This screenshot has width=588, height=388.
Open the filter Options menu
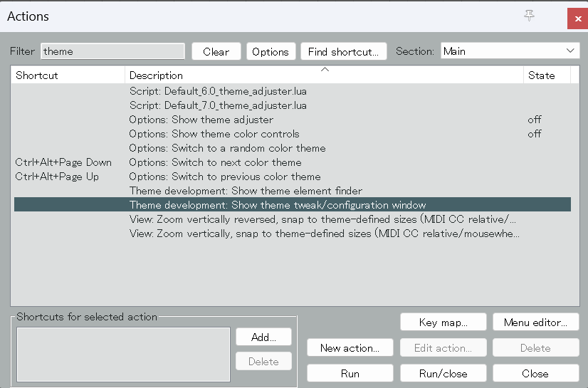[x=271, y=51]
